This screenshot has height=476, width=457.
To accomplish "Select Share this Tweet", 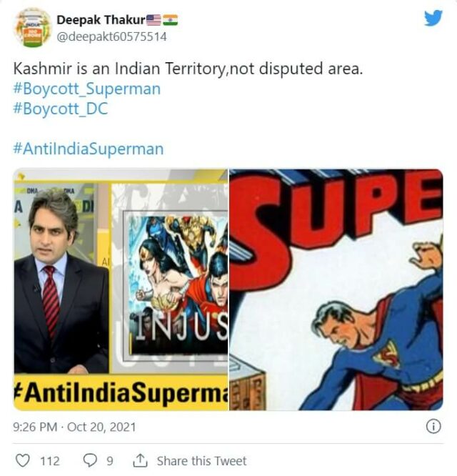I will [201, 461].
